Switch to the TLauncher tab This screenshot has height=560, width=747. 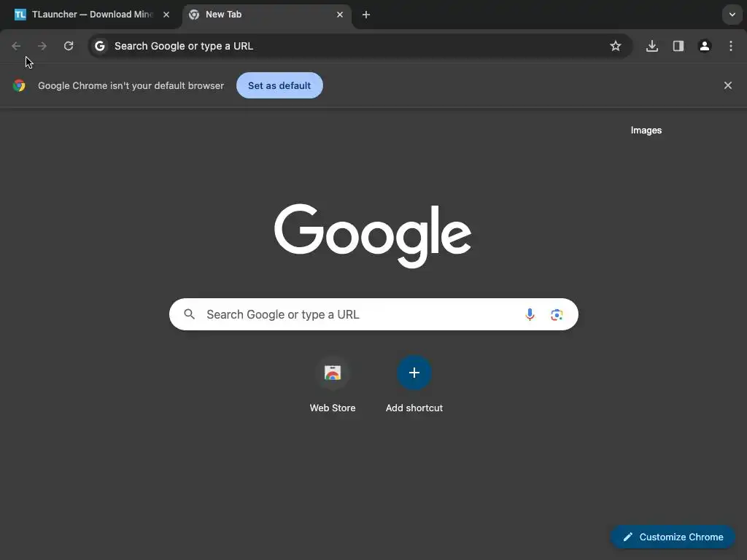coord(90,15)
